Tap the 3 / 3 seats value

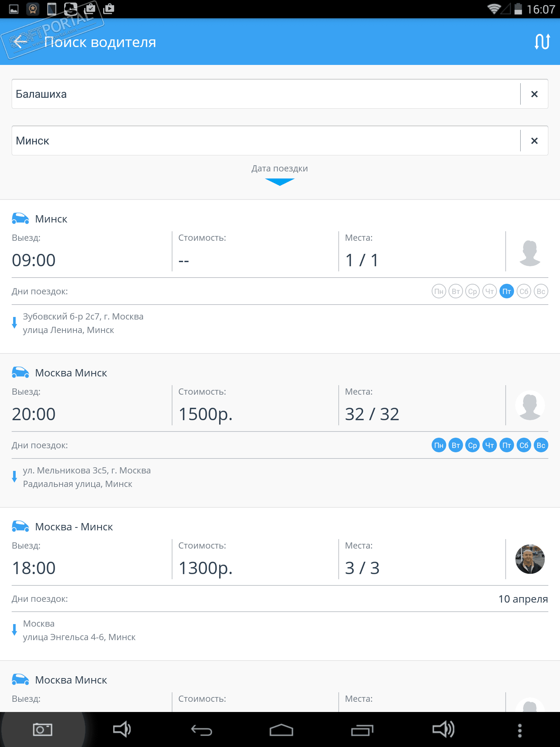click(x=362, y=568)
